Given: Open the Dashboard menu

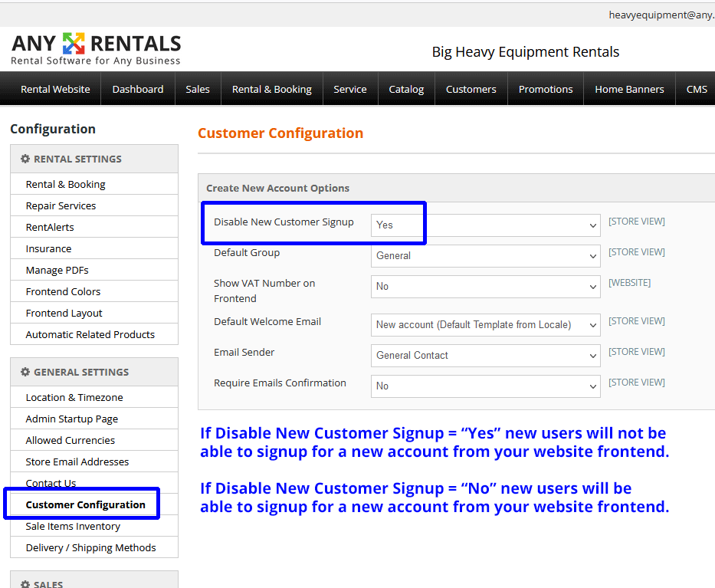Looking at the screenshot, I should pos(138,89).
